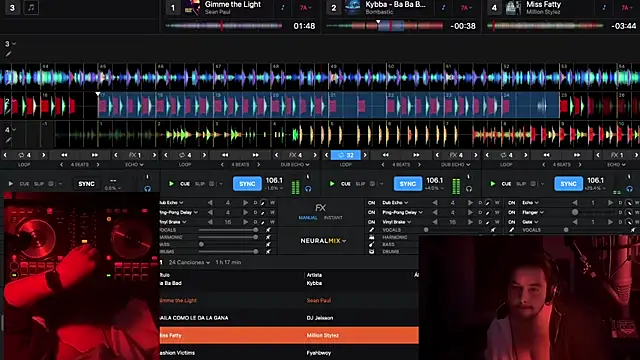Click the CUE button on deck 1
Image resolution: width=640 pixels, height=360 pixels.
click(185, 184)
